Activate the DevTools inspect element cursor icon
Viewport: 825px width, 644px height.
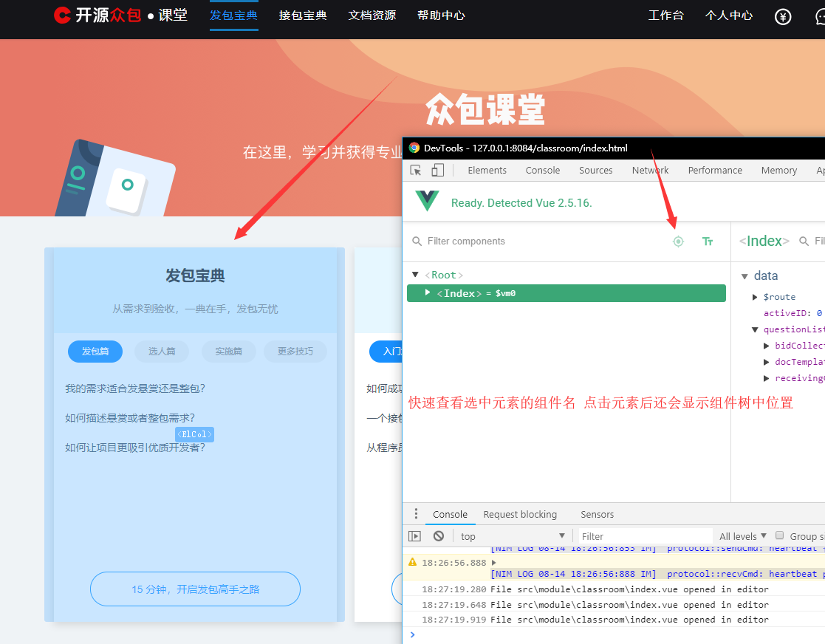pyautogui.click(x=416, y=170)
